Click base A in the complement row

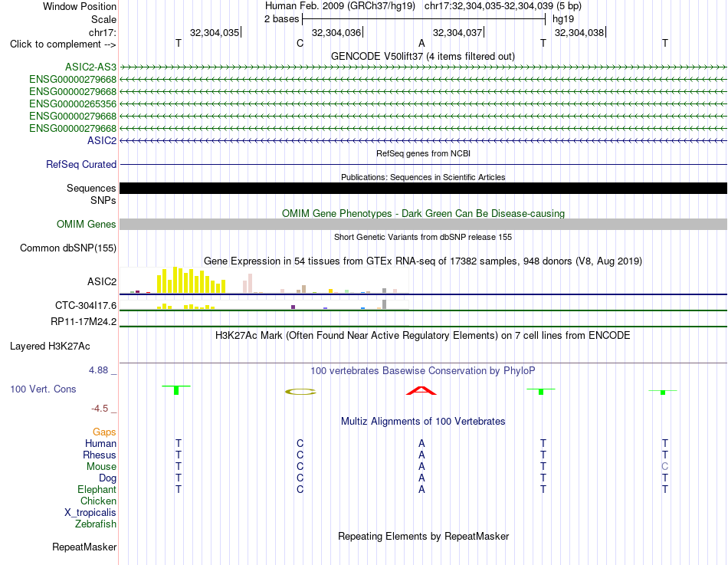pyautogui.click(x=421, y=43)
